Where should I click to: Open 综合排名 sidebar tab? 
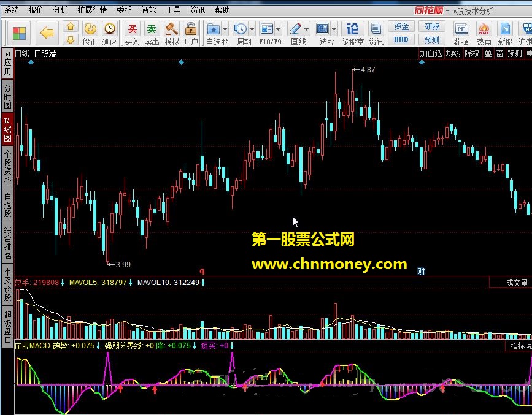(x=7, y=243)
